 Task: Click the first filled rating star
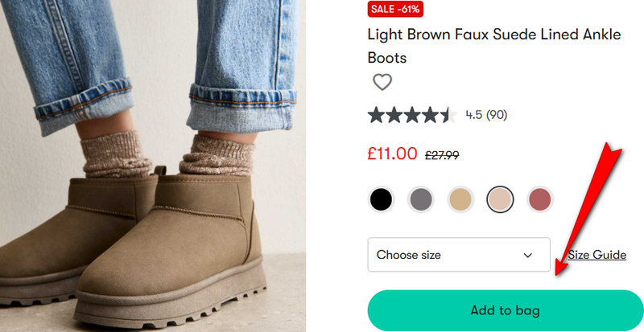tap(376, 115)
